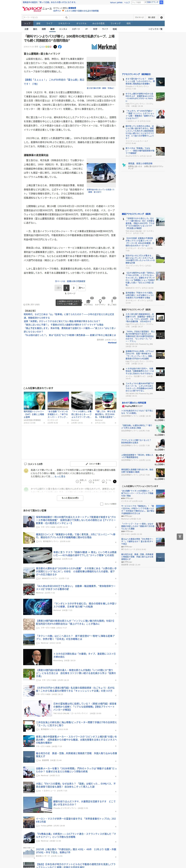Click 共感した smiley on first comment
186x868 pixels.
point(77,481)
